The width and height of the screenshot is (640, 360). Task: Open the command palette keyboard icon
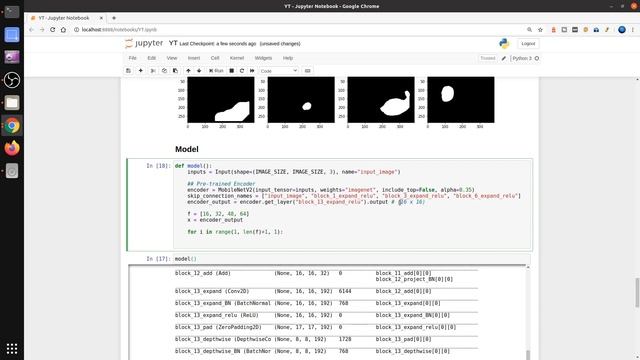(x=307, y=71)
